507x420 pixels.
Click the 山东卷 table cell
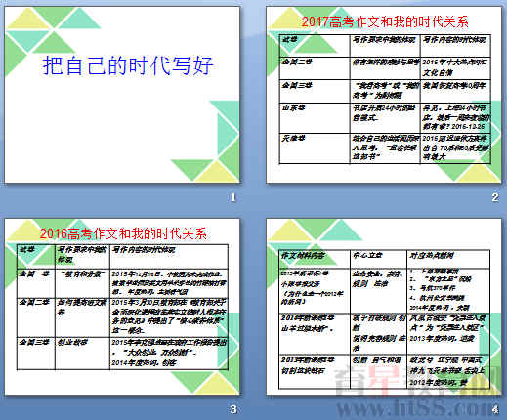pyautogui.click(x=315, y=118)
